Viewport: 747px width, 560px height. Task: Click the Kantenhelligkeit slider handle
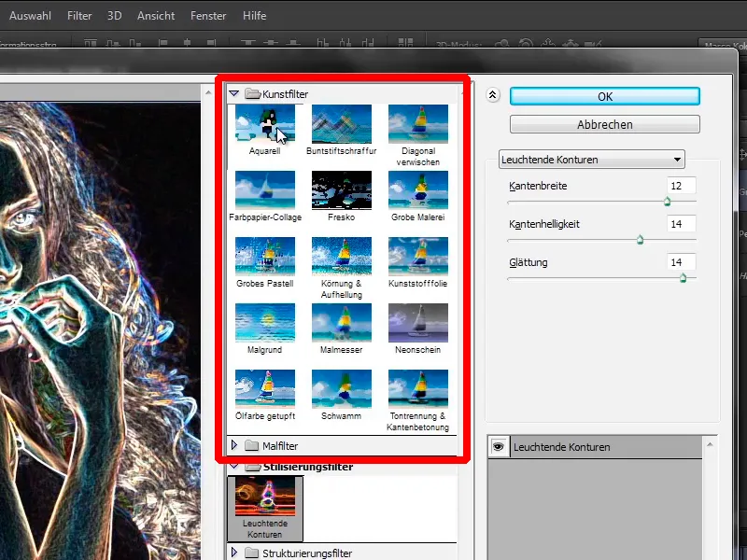point(641,240)
